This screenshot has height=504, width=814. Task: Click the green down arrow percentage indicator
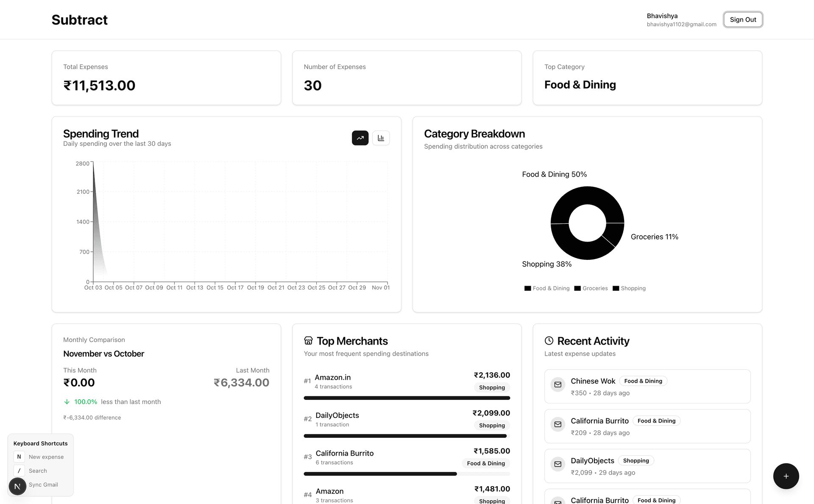[67, 402]
